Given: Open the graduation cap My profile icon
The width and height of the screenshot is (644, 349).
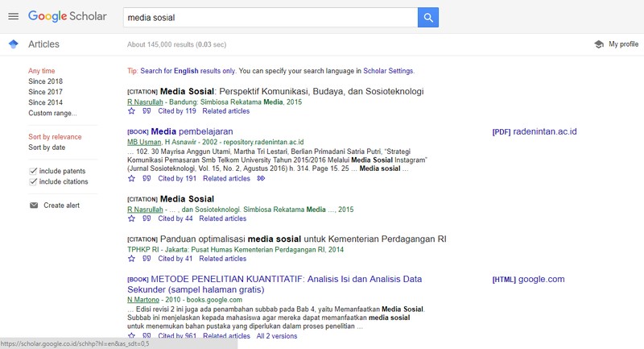Looking at the screenshot, I should (x=598, y=44).
